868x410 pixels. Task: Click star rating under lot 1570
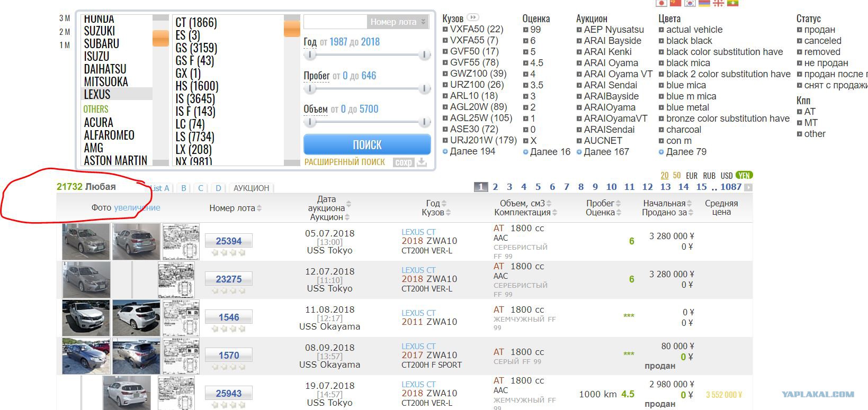pos(229,367)
